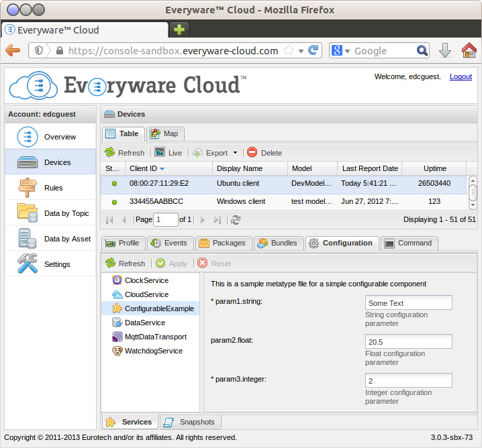
Task: Select the Windows client row
Action: click(283, 202)
